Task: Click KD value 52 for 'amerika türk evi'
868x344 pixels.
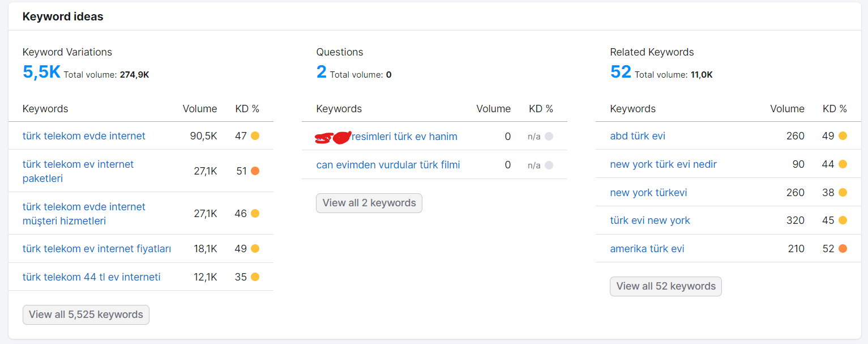Action: pyautogui.click(x=828, y=249)
